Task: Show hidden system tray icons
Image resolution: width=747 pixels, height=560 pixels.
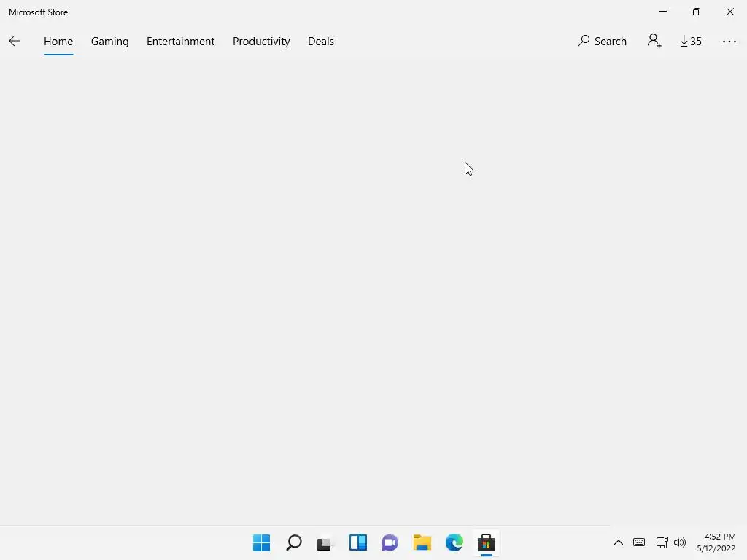Action: click(619, 542)
